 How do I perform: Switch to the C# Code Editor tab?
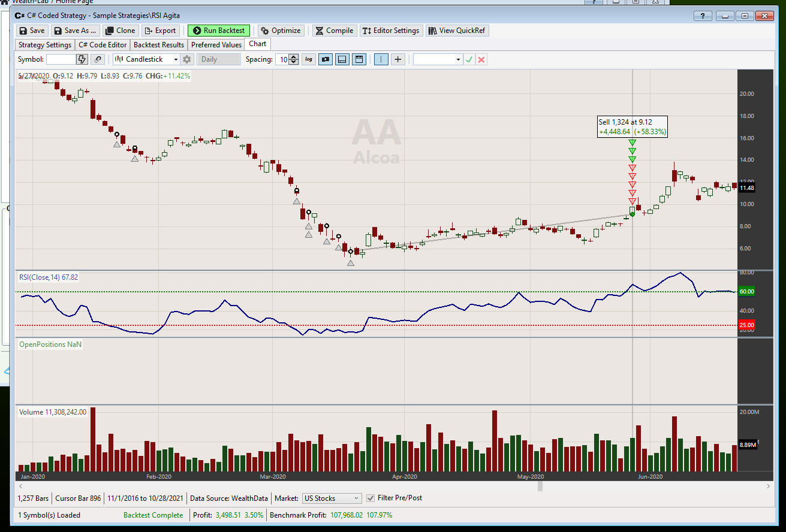(103, 45)
